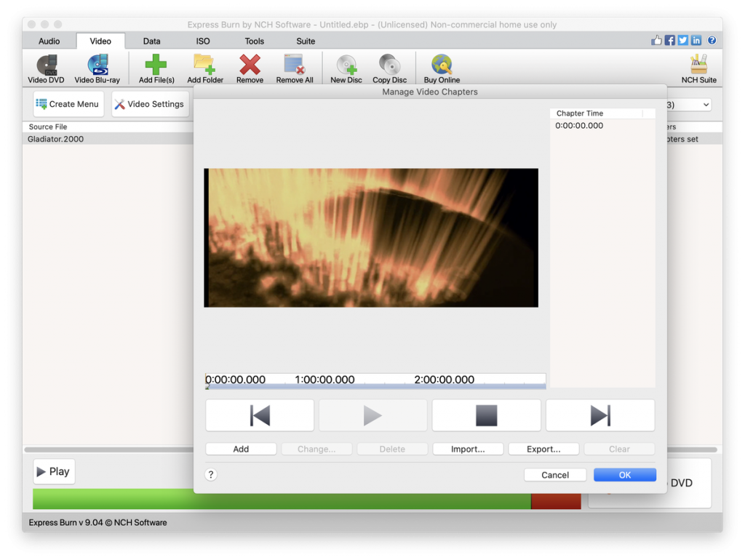Image resolution: width=745 pixels, height=560 pixels.
Task: Open the NCH Suite toolbox icon
Action: [x=699, y=69]
